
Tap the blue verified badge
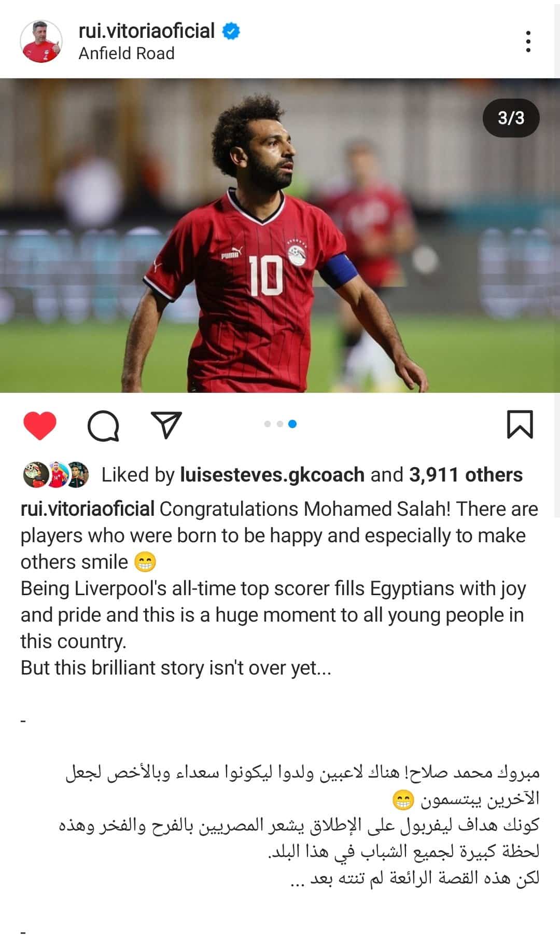pos(231,31)
